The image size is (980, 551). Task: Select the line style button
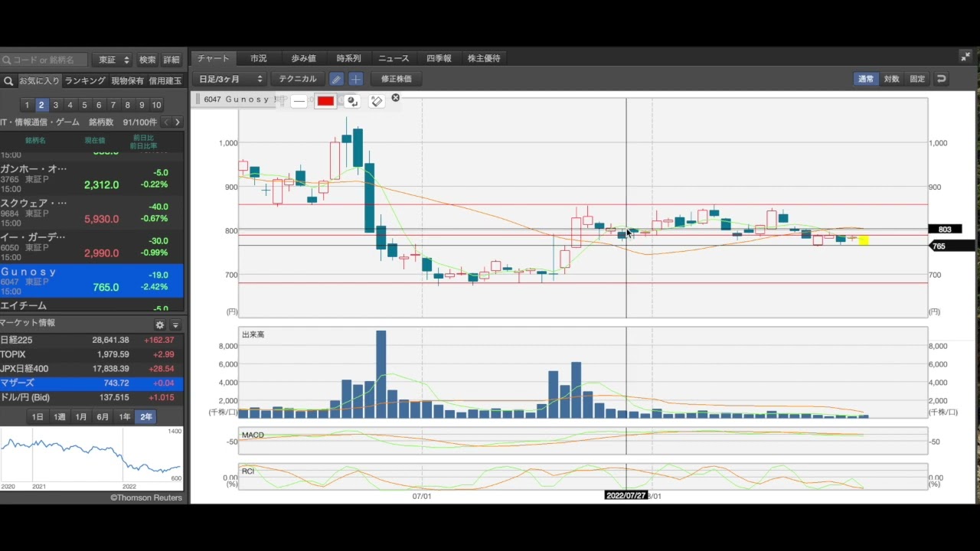tap(299, 101)
